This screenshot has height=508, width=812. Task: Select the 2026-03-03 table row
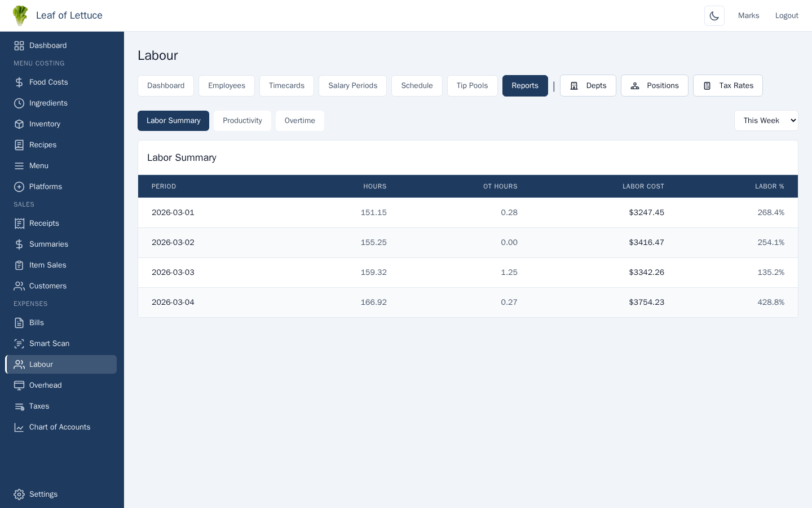pyautogui.click(x=467, y=273)
